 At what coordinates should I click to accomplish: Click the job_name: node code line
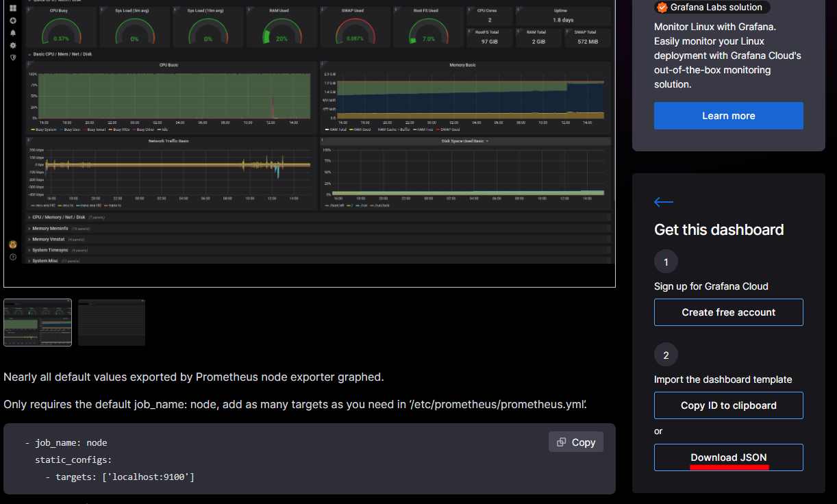point(66,442)
